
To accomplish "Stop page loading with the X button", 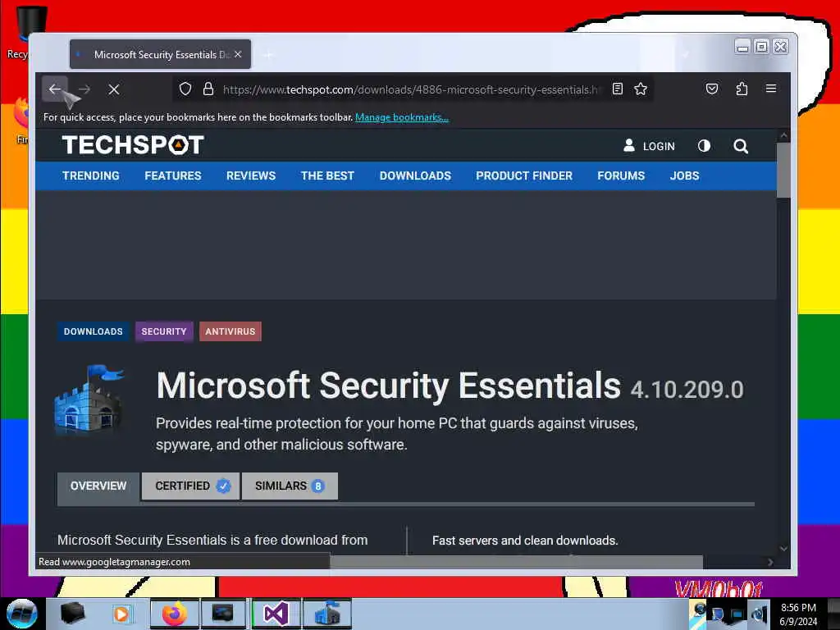I will click(113, 89).
